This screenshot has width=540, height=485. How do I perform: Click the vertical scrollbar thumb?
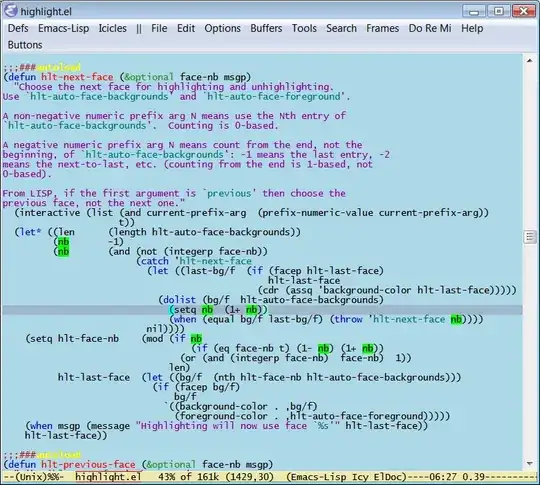tap(530, 237)
